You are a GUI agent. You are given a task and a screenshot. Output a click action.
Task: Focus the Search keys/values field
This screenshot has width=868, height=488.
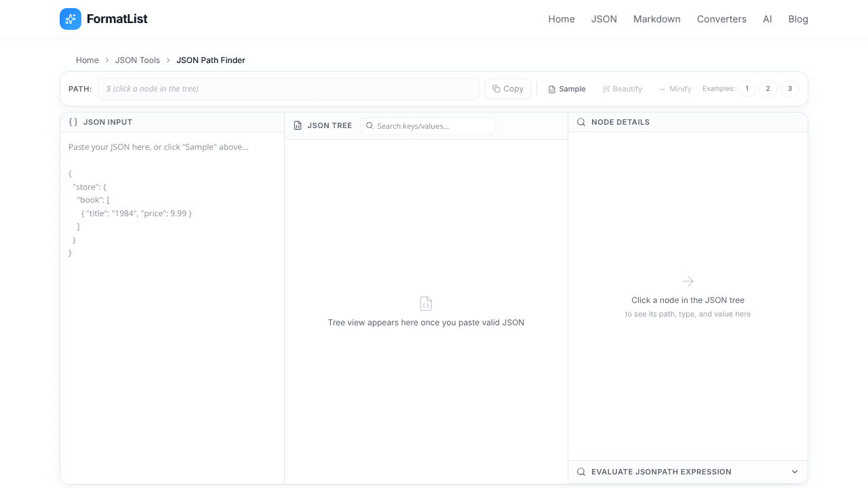pyautogui.click(x=428, y=125)
